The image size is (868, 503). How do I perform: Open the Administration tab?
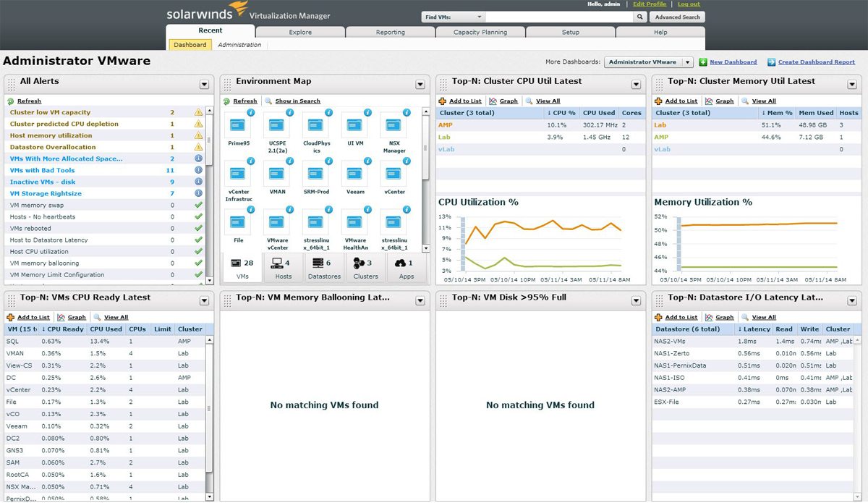click(239, 44)
